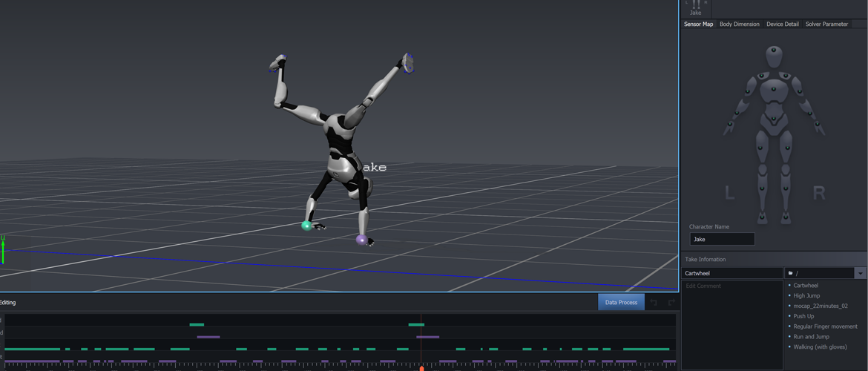Viewport: 868px width, 371px height.
Task: Open the Device Detail tab
Action: pos(782,24)
